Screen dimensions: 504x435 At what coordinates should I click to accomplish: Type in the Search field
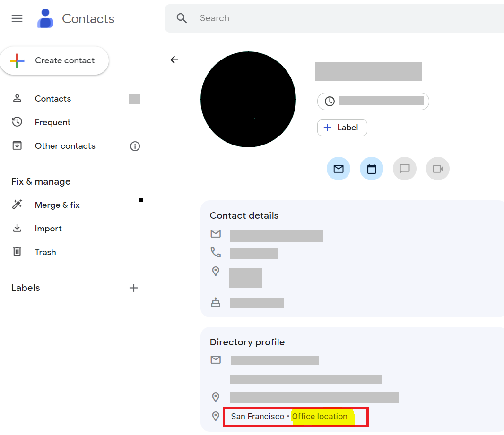331,18
